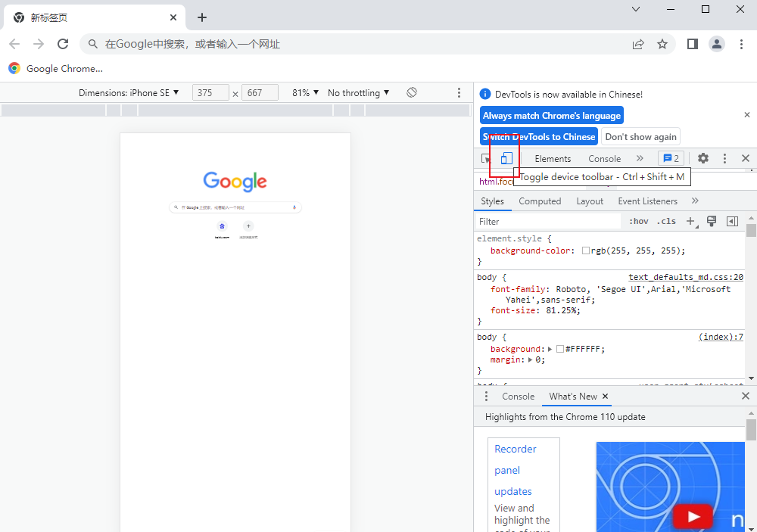The image size is (757, 532).
Task: Toggle the browser side panel
Action: tap(693, 44)
